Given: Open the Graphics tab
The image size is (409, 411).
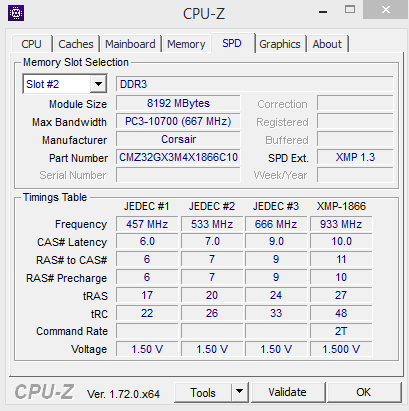Looking at the screenshot, I should click(x=280, y=44).
